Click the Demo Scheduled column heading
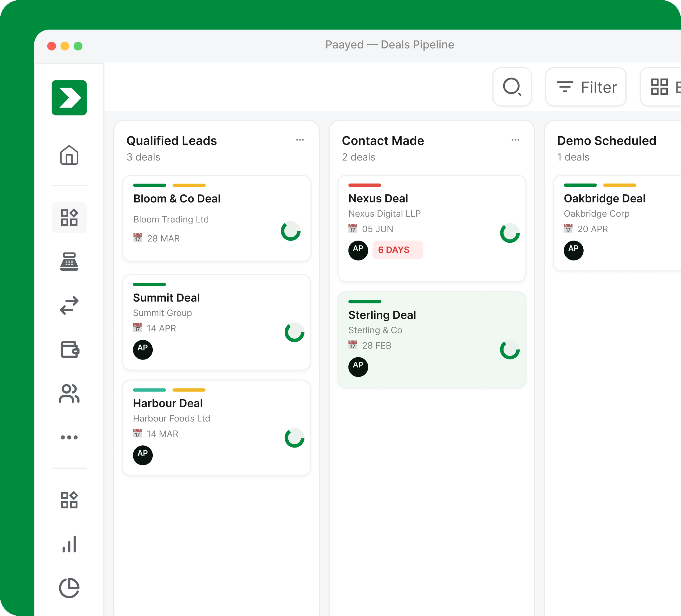 point(607,140)
